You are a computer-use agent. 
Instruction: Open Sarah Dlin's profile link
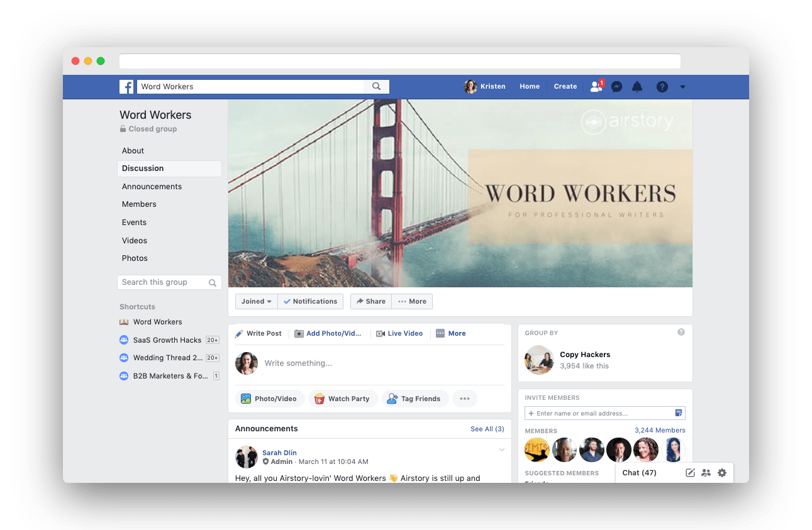(279, 453)
